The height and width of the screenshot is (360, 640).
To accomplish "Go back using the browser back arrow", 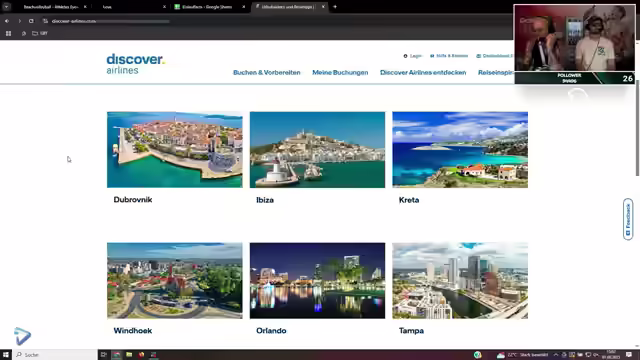I will click(7, 21).
